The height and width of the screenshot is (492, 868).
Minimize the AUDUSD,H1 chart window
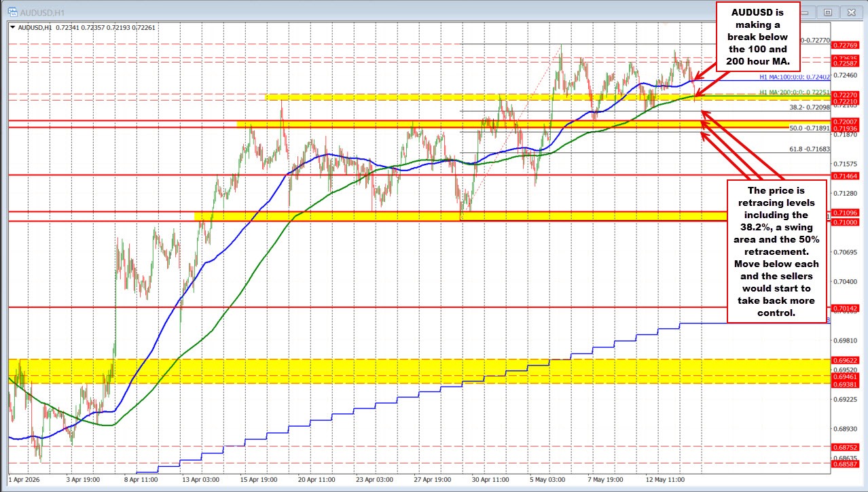point(808,12)
